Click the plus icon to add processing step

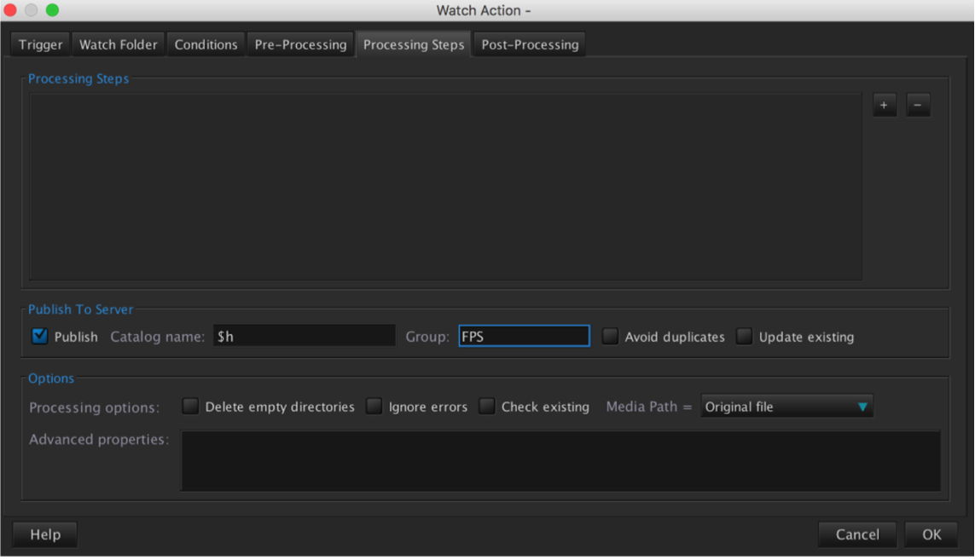click(x=884, y=106)
